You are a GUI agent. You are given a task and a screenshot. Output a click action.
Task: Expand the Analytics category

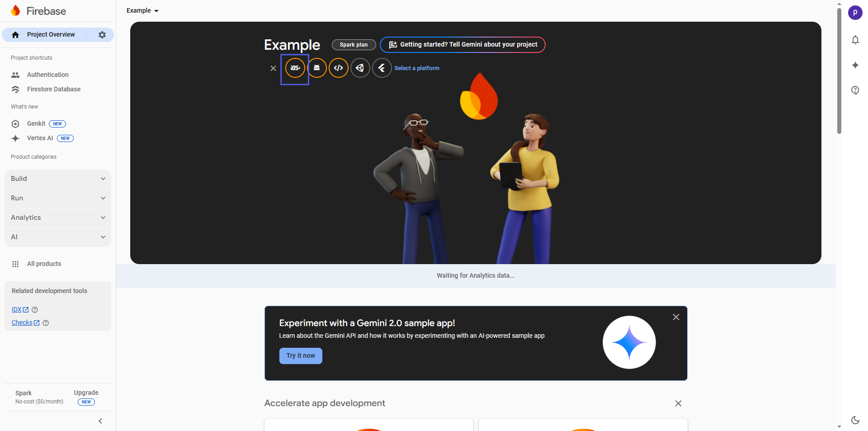tap(58, 218)
